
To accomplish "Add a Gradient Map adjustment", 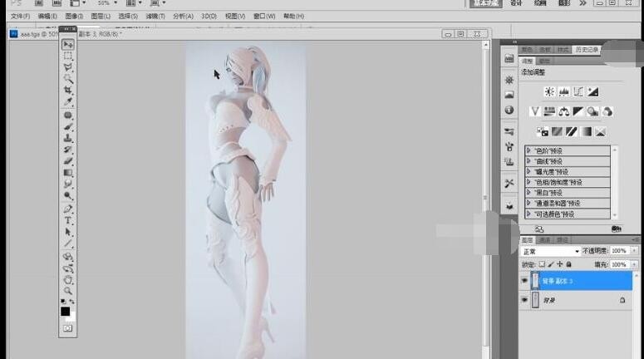I will coord(586,131).
